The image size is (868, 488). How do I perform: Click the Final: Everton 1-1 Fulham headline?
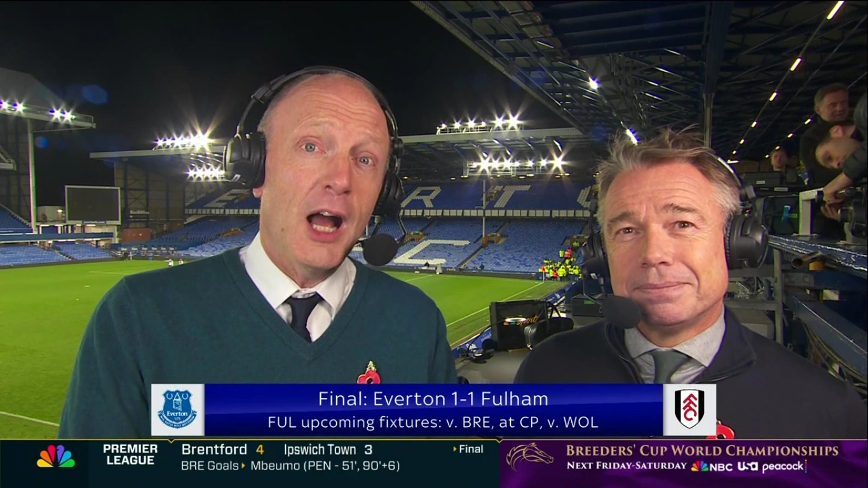[x=433, y=398]
